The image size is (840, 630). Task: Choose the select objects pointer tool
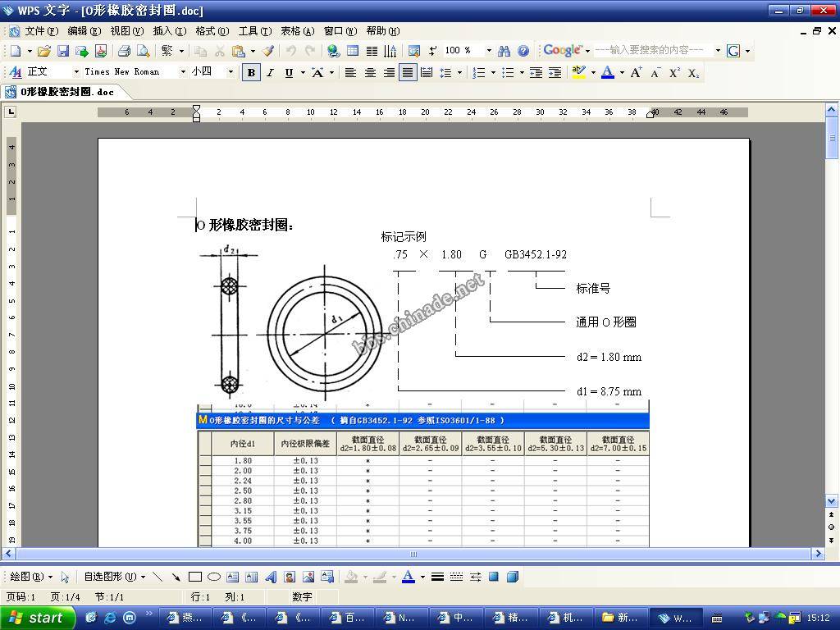tap(65, 577)
